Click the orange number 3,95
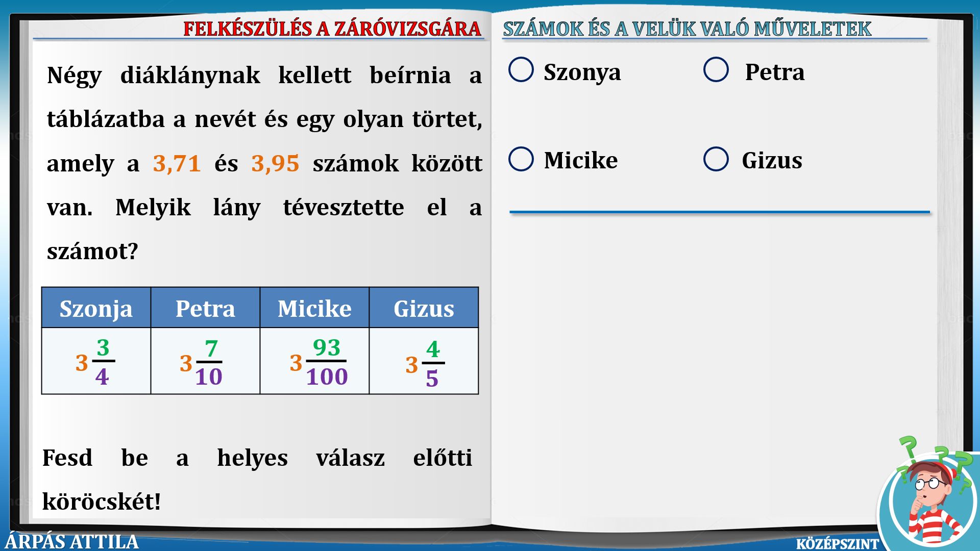Viewport: 980px width, 551px height. [275, 164]
